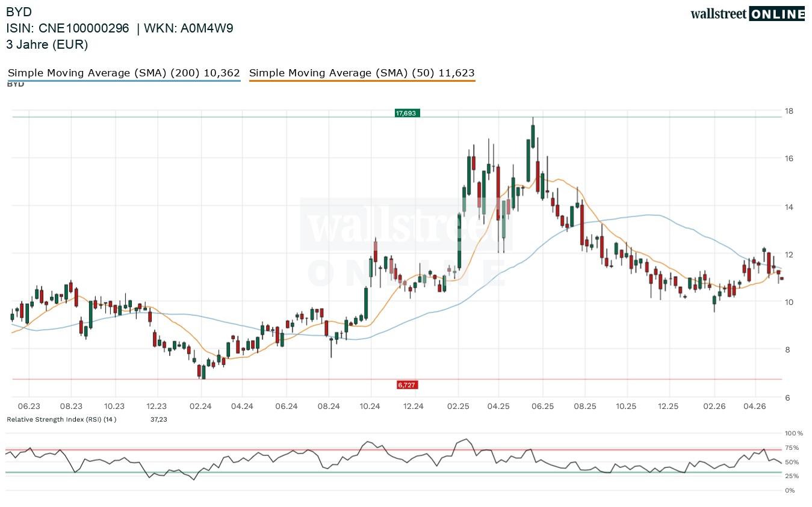Screen dimensions: 812x507
Task: Select the SMA (50) legend entry
Action: (x=362, y=73)
